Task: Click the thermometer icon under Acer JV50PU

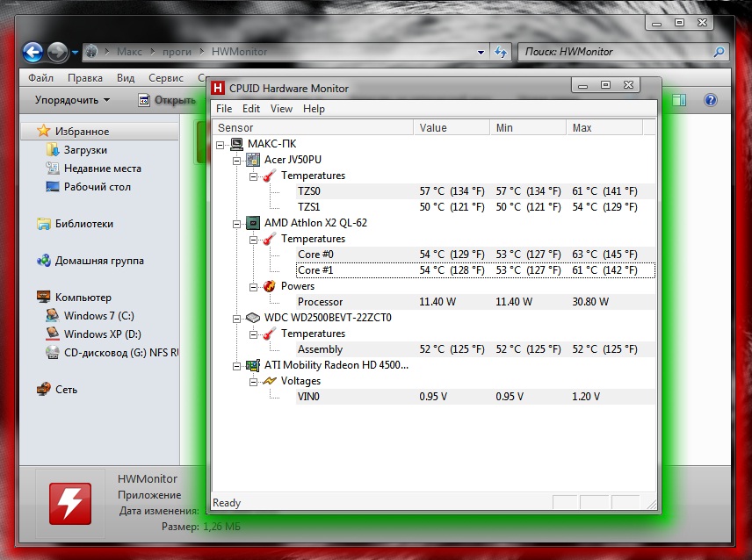Action: [x=270, y=176]
